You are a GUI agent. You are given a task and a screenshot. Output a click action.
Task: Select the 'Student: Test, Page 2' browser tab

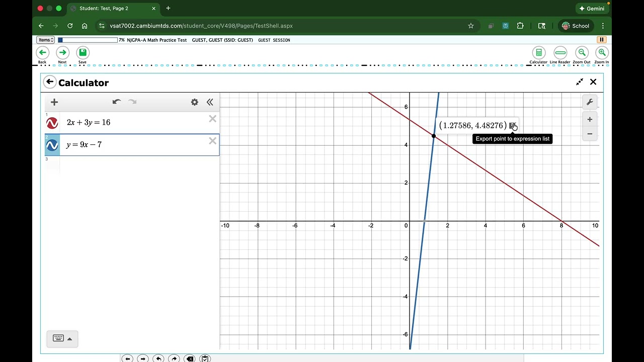click(112, 8)
